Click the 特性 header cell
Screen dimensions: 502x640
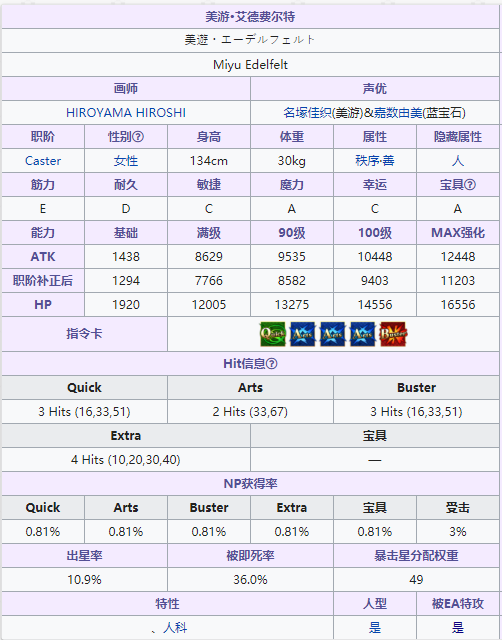(x=167, y=603)
